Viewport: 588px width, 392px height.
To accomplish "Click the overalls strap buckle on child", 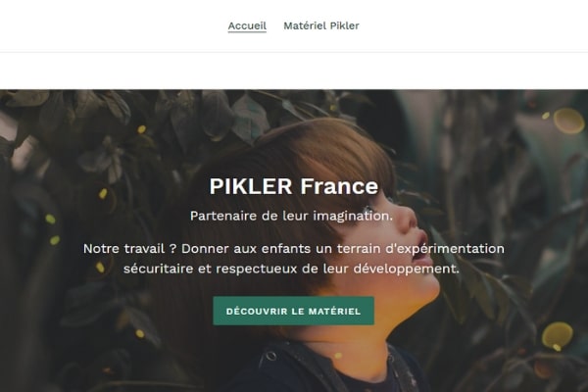I will click(x=270, y=356).
